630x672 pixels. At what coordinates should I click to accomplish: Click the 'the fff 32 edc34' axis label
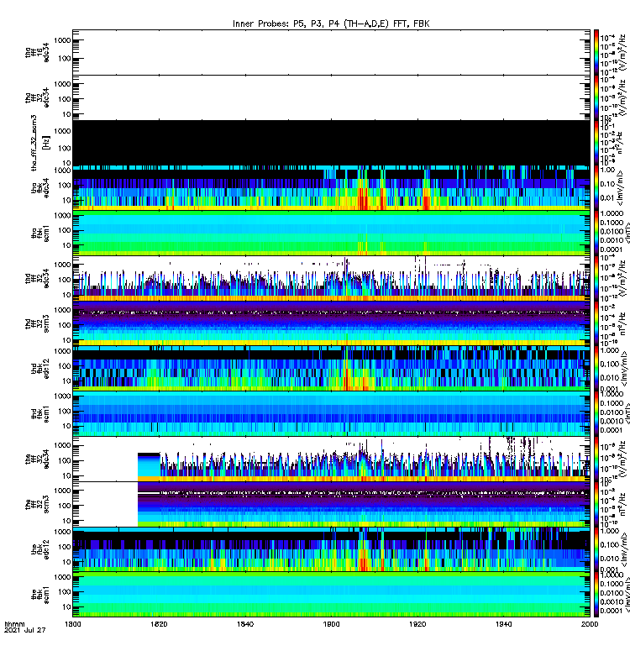click(37, 459)
